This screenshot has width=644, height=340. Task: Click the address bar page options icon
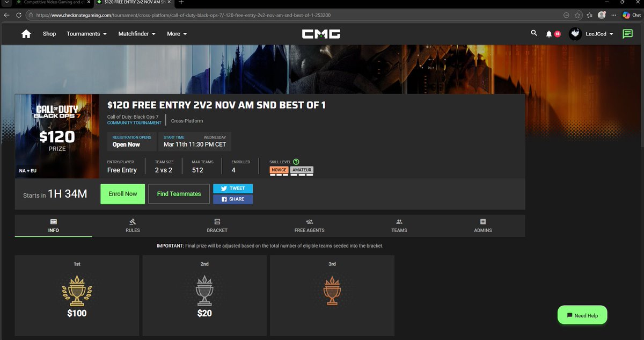567,15
